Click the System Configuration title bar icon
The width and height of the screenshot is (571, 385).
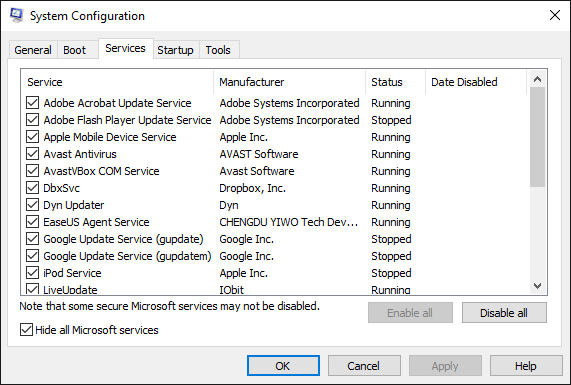click(16, 15)
